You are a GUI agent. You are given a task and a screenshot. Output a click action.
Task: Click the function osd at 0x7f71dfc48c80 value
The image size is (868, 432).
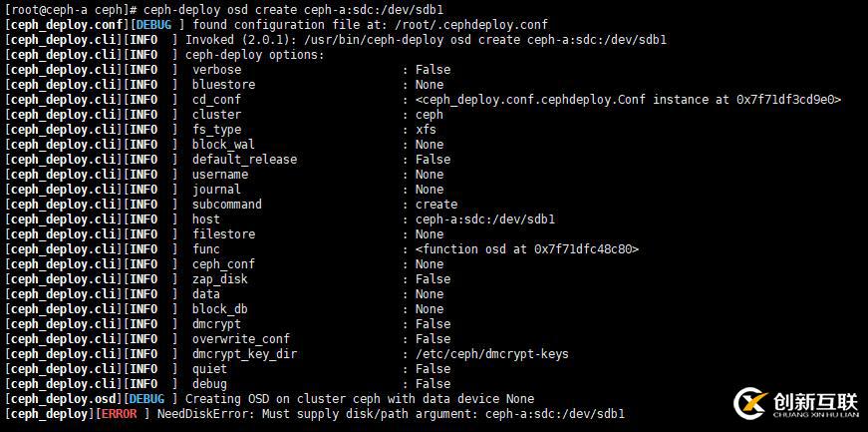point(527,249)
